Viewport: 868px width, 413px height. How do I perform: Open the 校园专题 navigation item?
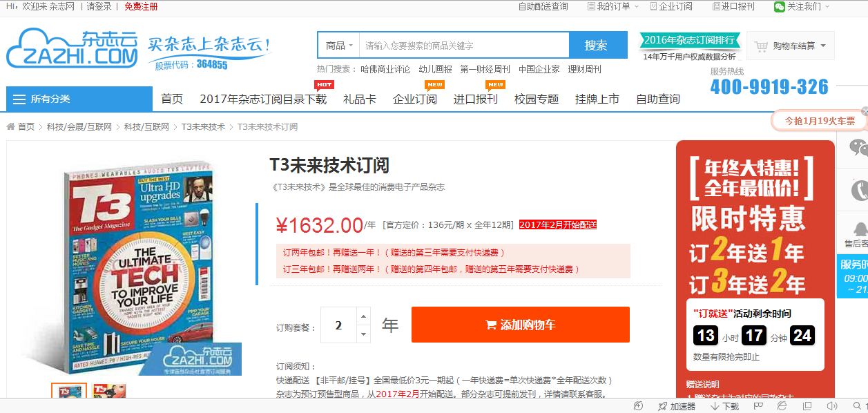click(x=537, y=99)
